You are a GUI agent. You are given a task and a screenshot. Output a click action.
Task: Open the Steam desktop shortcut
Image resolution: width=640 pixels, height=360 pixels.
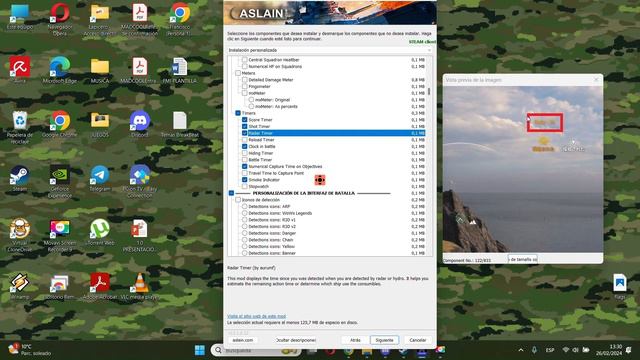point(19,178)
